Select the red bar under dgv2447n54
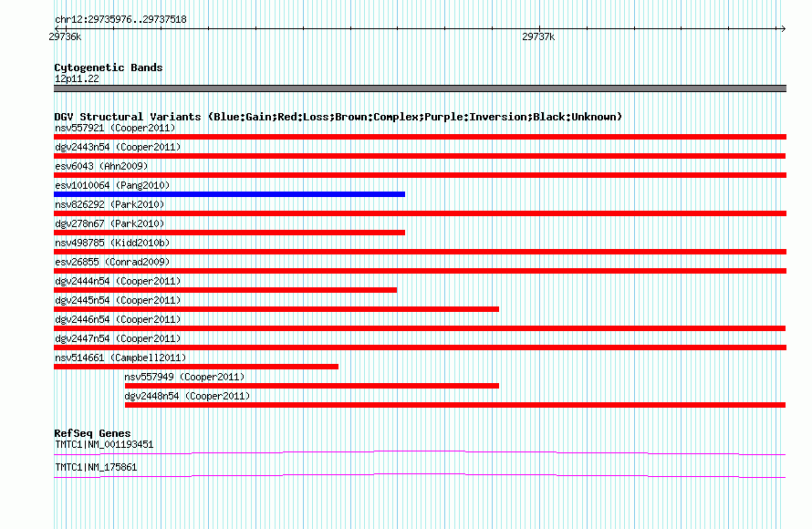Viewport: 812px width, 529px height. click(420, 347)
